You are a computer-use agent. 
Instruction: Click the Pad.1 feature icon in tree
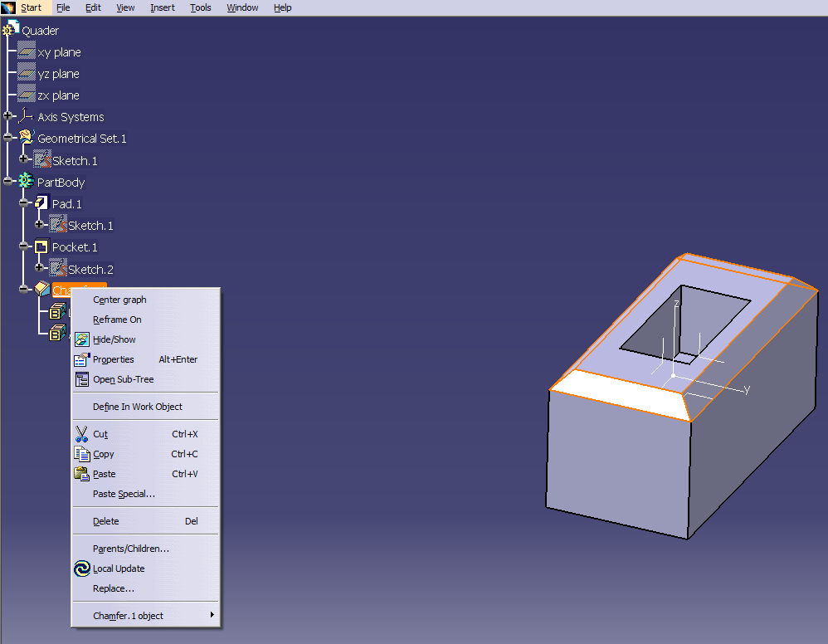point(42,204)
